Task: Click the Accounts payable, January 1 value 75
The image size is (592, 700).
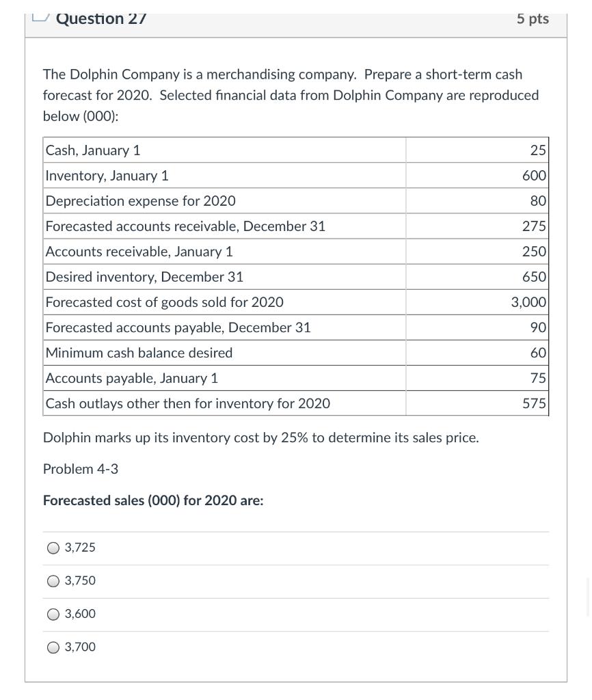Action: click(538, 377)
